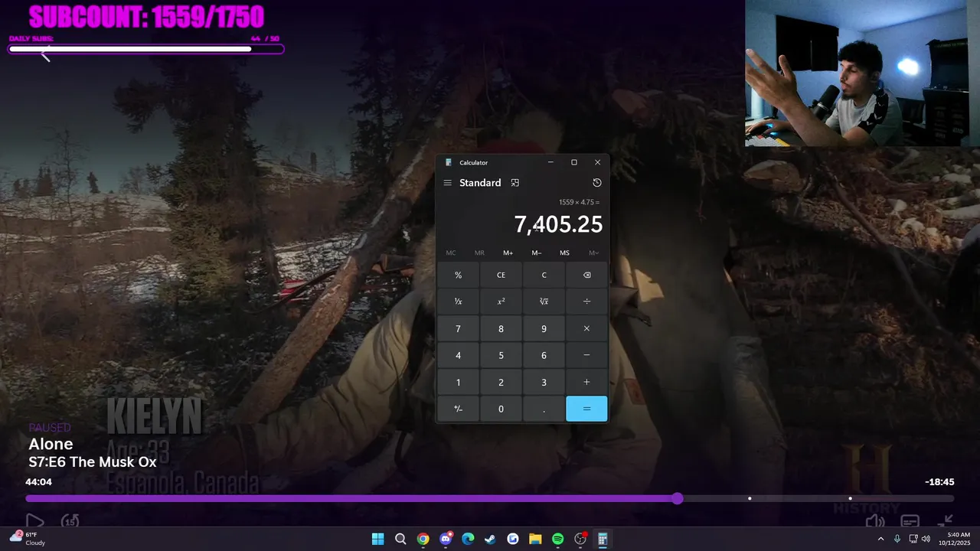Click digit 2 on the keypad
This screenshot has width=980, height=551.
tap(501, 382)
